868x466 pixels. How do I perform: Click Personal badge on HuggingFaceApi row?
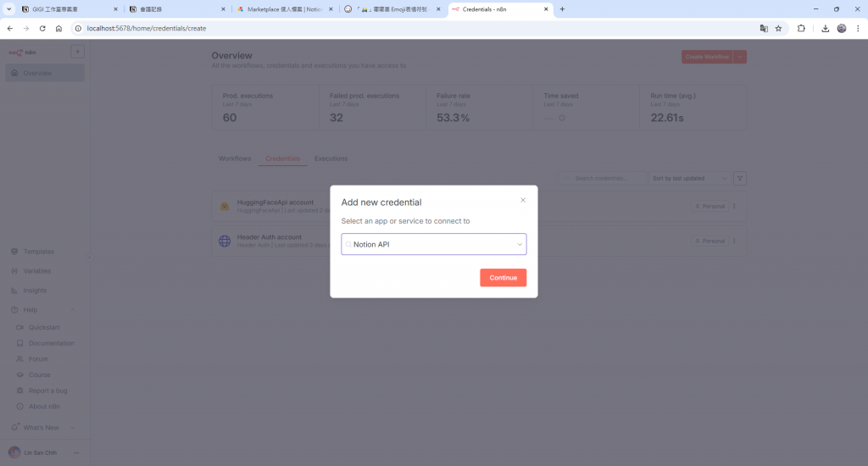coord(709,206)
